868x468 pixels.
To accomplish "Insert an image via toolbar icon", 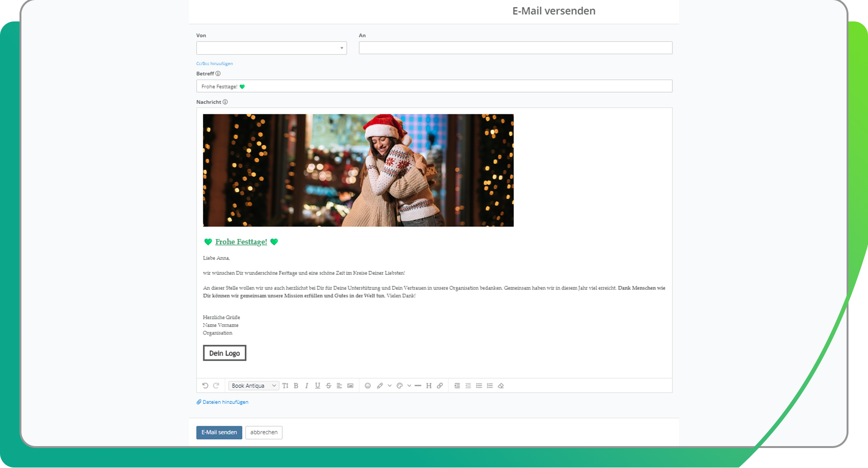I will pyautogui.click(x=350, y=386).
